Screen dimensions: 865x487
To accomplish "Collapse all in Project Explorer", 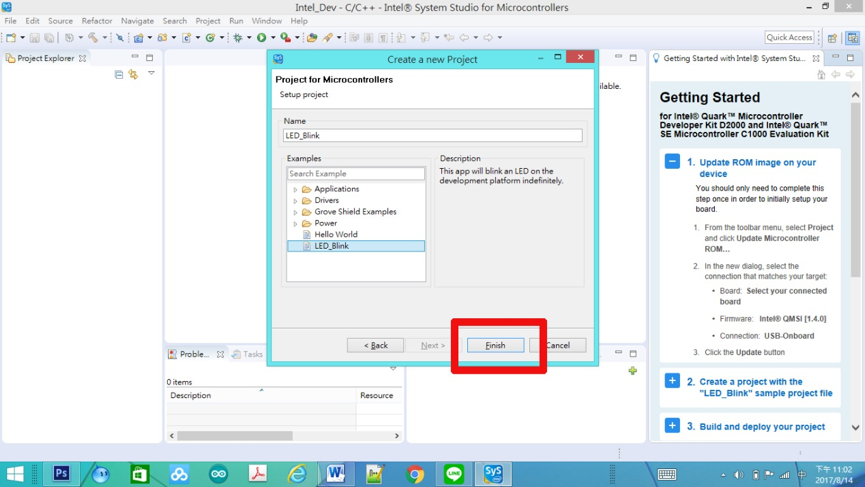I will point(119,74).
